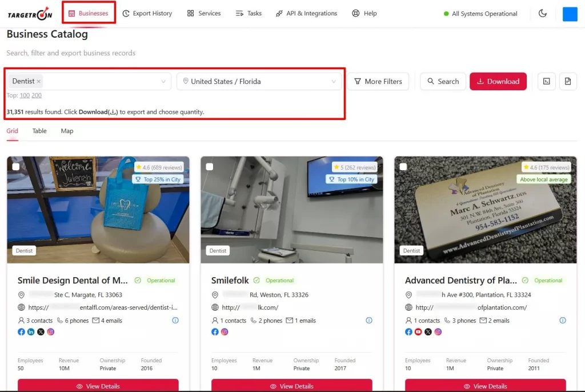Open More Filters panel

coord(378,81)
